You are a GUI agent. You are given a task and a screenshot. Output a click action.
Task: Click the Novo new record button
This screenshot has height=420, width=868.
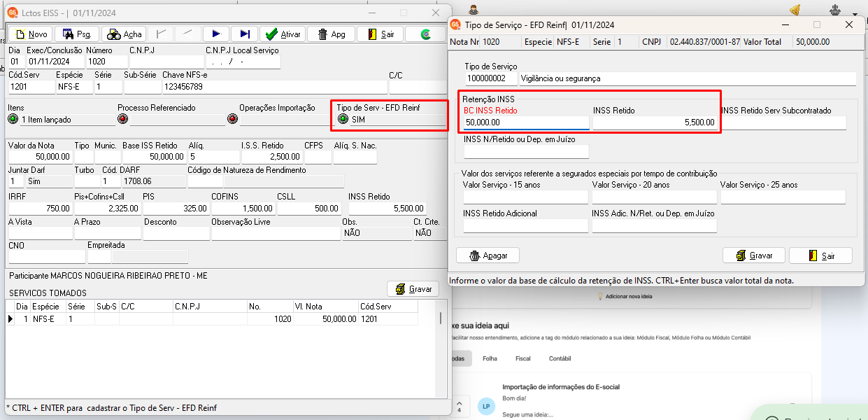pos(31,34)
